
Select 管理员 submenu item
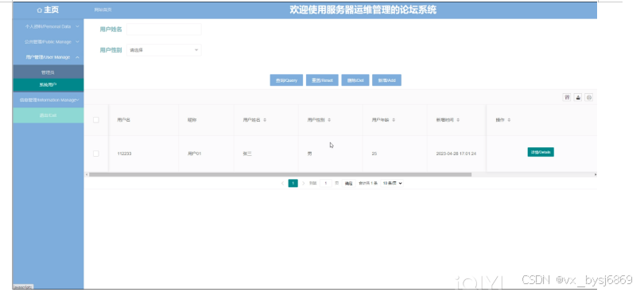[48, 72]
